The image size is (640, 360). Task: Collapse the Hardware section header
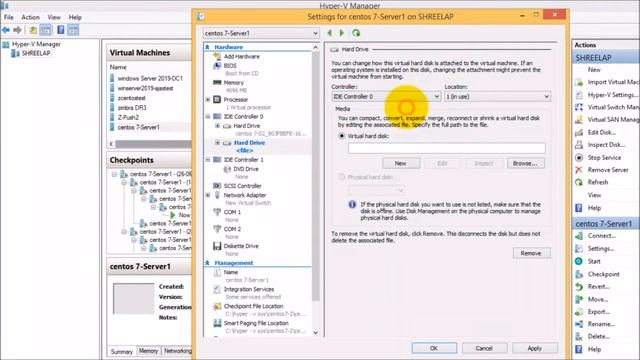point(207,47)
